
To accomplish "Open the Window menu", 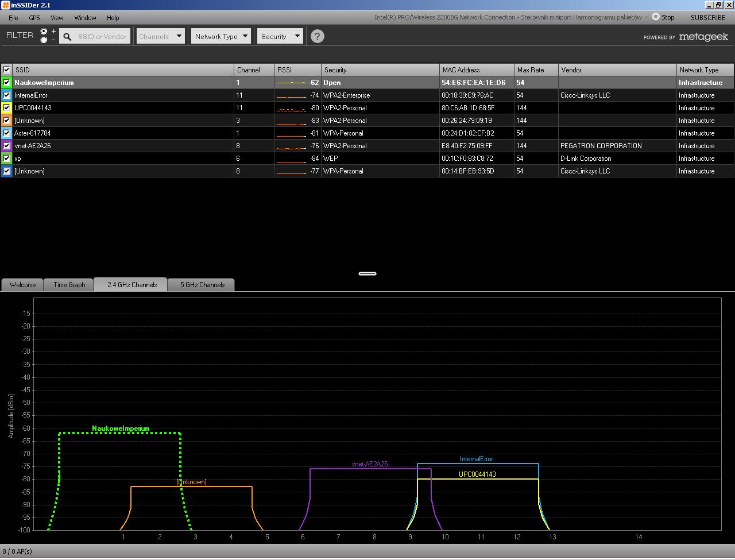I will tap(85, 18).
